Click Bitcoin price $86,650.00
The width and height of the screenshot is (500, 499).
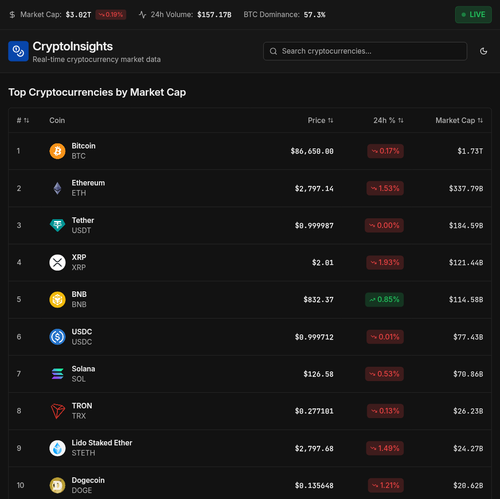(x=312, y=151)
